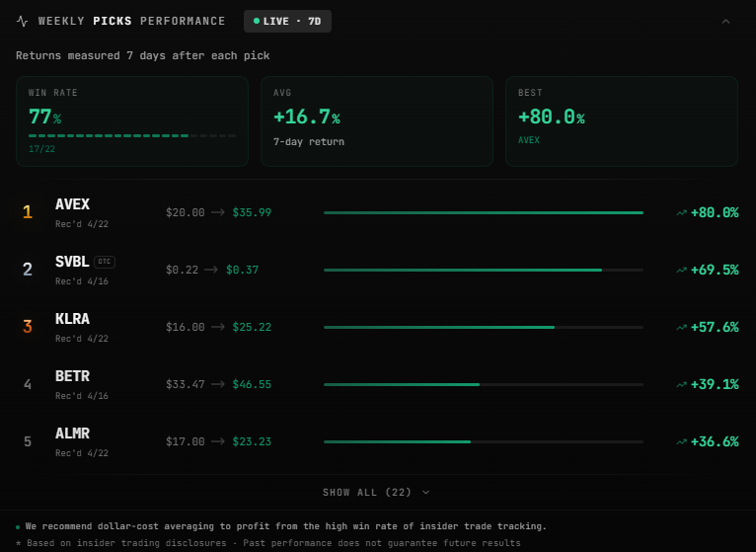
Task: Click the BETR return progress bar
Action: pos(483,384)
